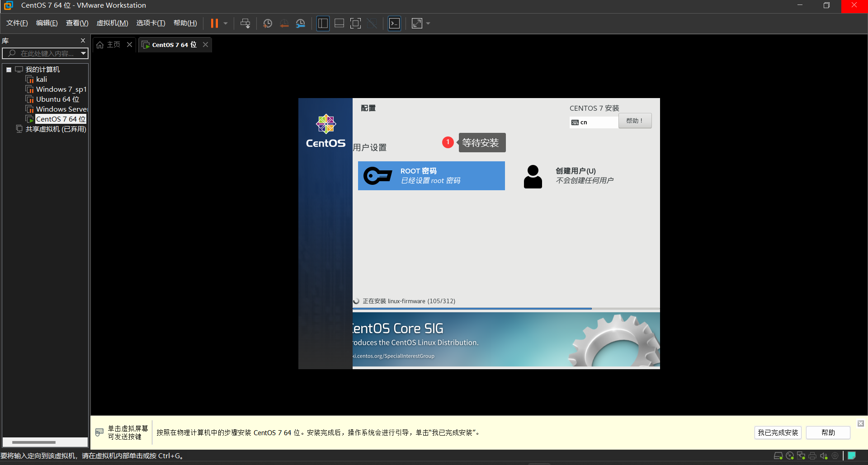868x465 pixels.
Task: Select the kali virtual machine
Action: 42,80
